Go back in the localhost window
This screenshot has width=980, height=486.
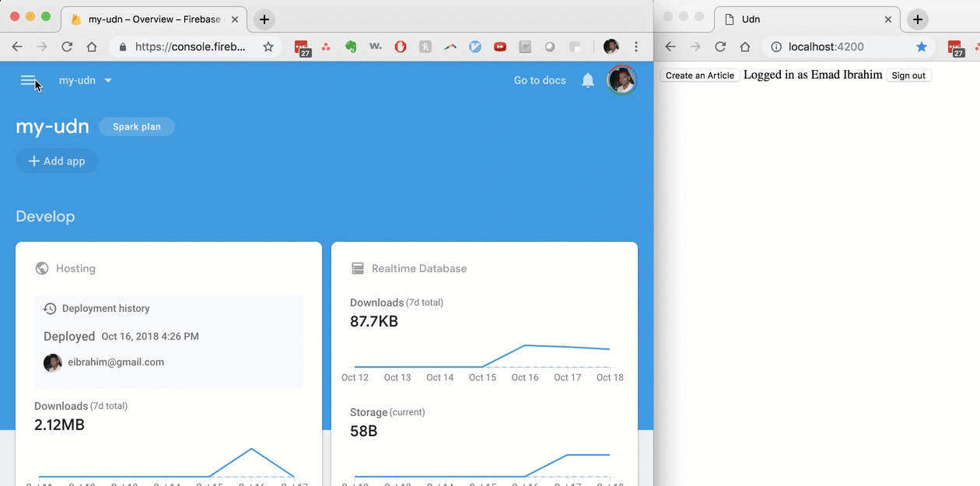pos(670,47)
